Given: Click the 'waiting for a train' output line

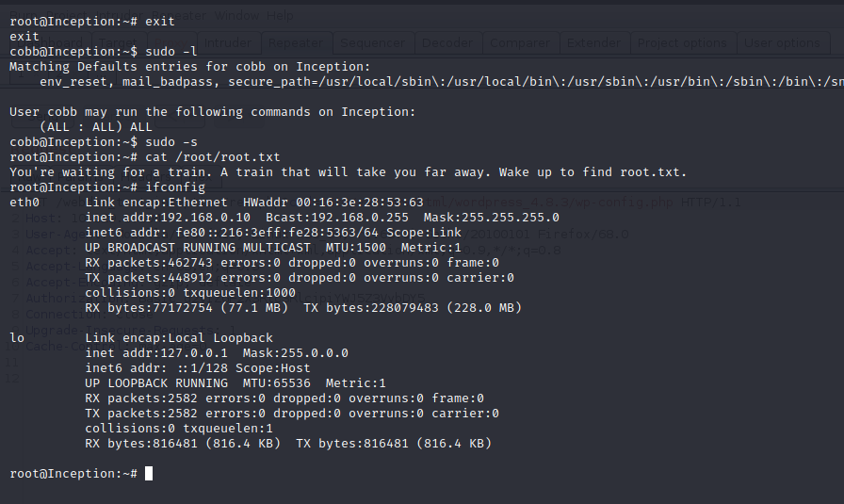Looking at the screenshot, I should [349, 172].
